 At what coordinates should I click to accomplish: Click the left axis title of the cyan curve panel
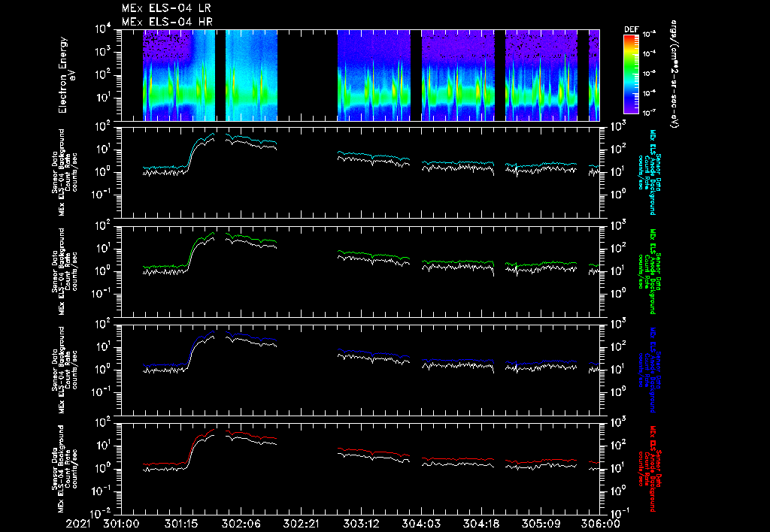point(65,172)
